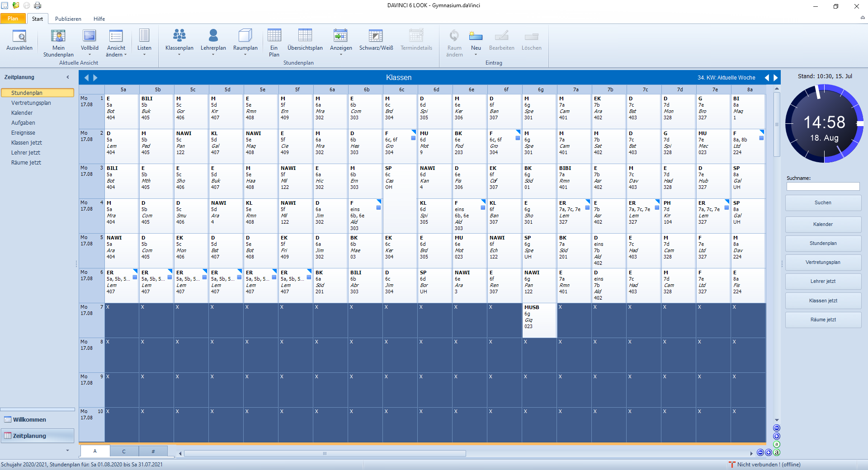Click the horizontal timetable scrollbar
The height and width of the screenshot is (470, 868).
(325, 453)
